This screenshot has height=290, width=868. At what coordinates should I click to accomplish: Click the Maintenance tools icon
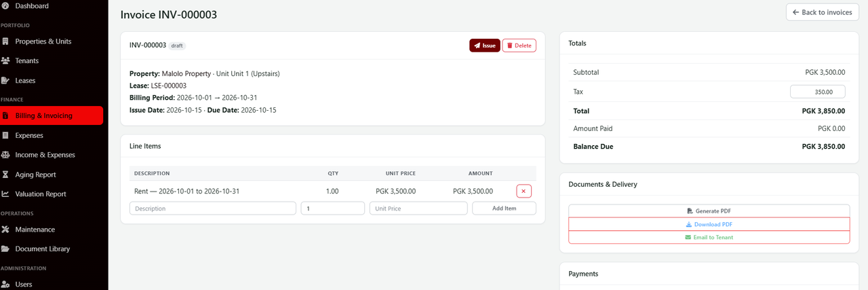coord(5,230)
